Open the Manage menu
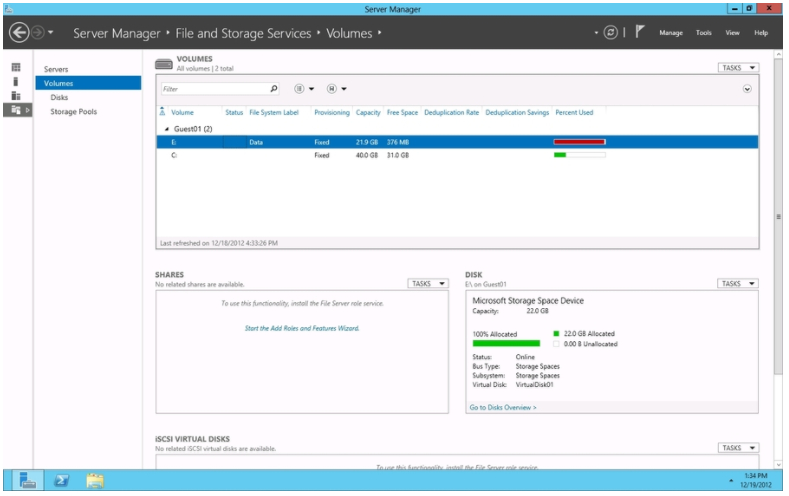 point(671,33)
